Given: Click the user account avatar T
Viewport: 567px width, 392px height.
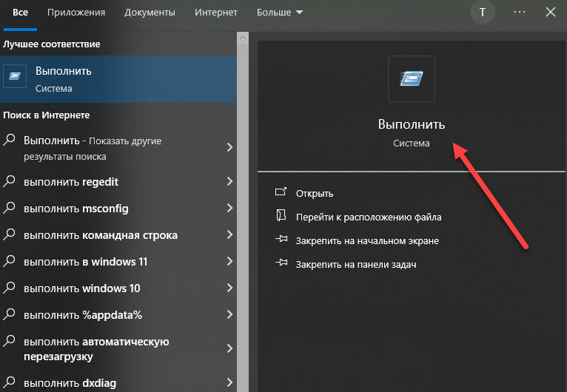Looking at the screenshot, I should point(483,13).
